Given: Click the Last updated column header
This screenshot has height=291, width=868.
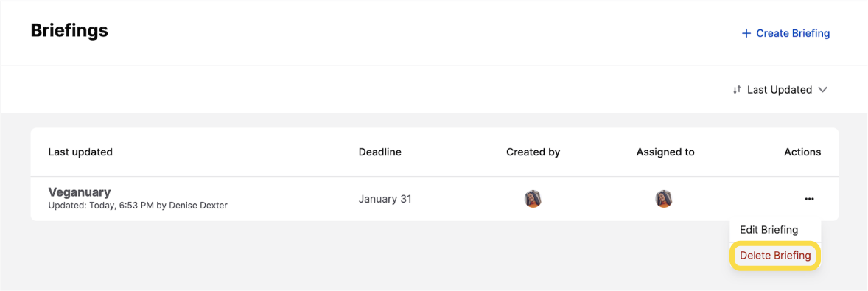Looking at the screenshot, I should point(80,152).
